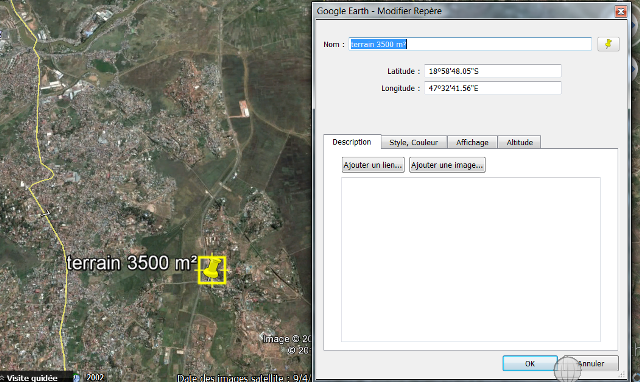
Task: Click in the Longitude field
Action: click(x=493, y=88)
